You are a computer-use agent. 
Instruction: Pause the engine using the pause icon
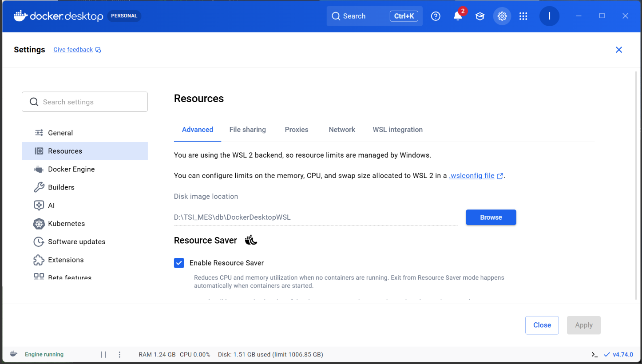coord(103,355)
